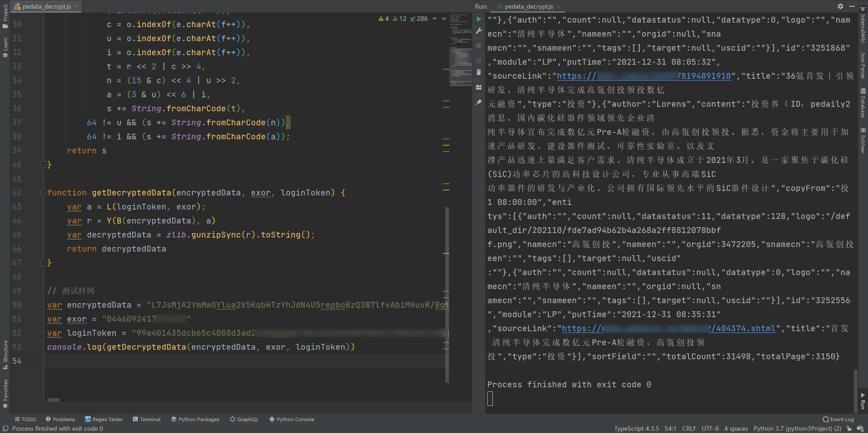Open the CRLF line separator dropdown
The image size is (868, 433).
point(689,428)
